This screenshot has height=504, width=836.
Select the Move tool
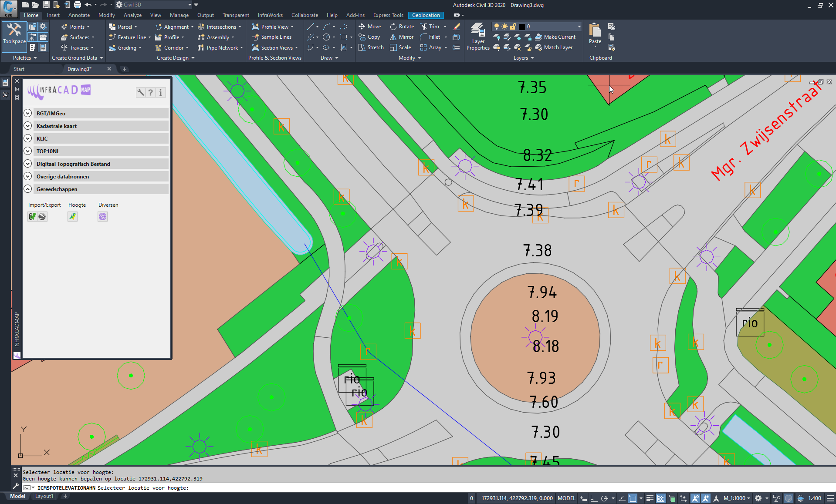click(370, 27)
